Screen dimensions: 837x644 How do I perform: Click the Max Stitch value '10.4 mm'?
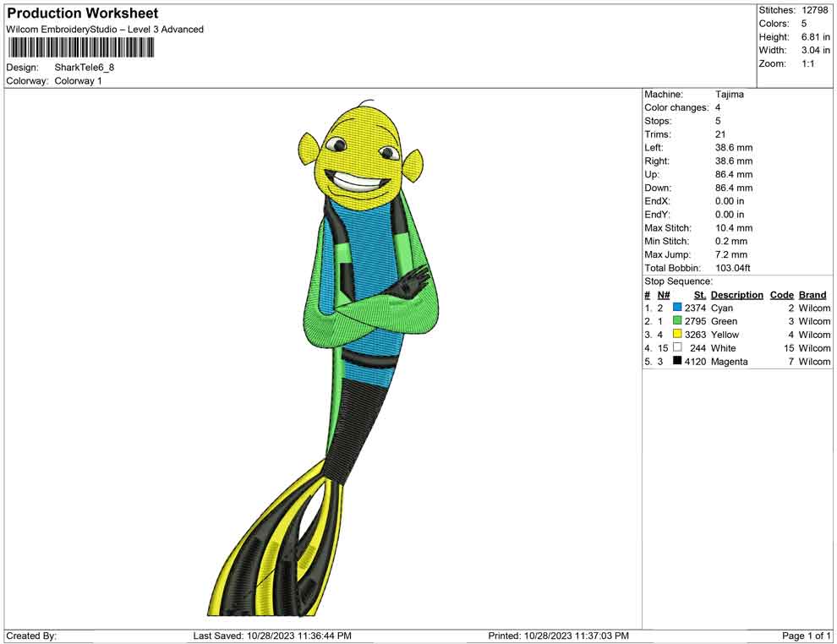point(734,228)
